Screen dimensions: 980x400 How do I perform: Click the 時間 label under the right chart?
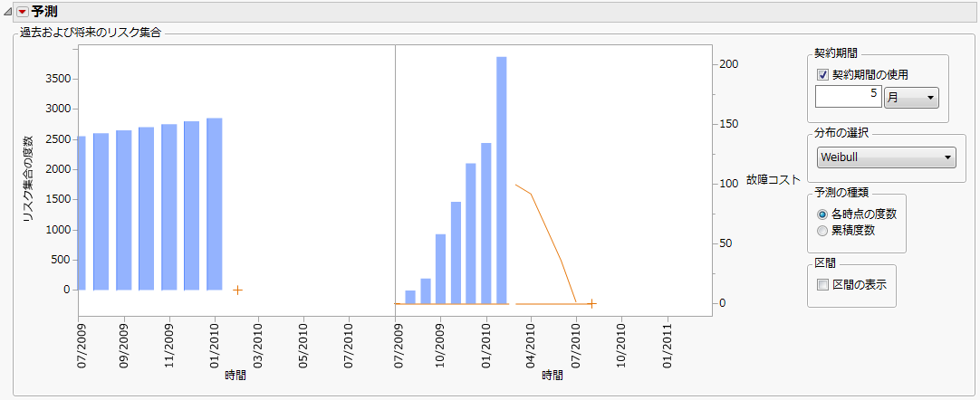pyautogui.click(x=552, y=376)
